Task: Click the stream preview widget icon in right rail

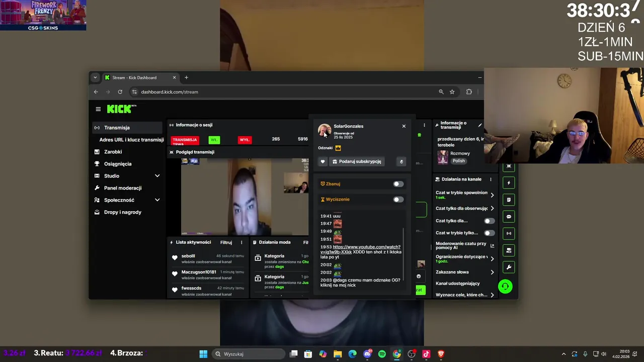Action: [x=509, y=166]
